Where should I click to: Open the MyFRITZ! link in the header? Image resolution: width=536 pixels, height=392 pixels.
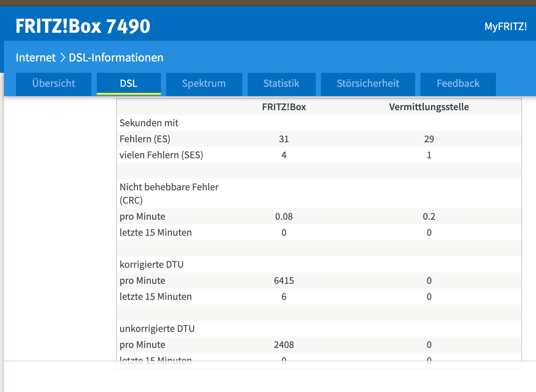tap(506, 26)
